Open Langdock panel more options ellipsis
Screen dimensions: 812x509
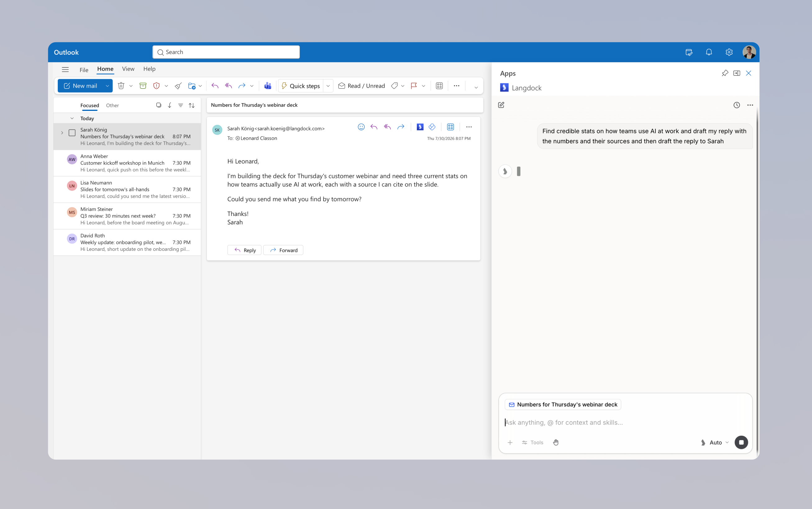click(x=750, y=105)
